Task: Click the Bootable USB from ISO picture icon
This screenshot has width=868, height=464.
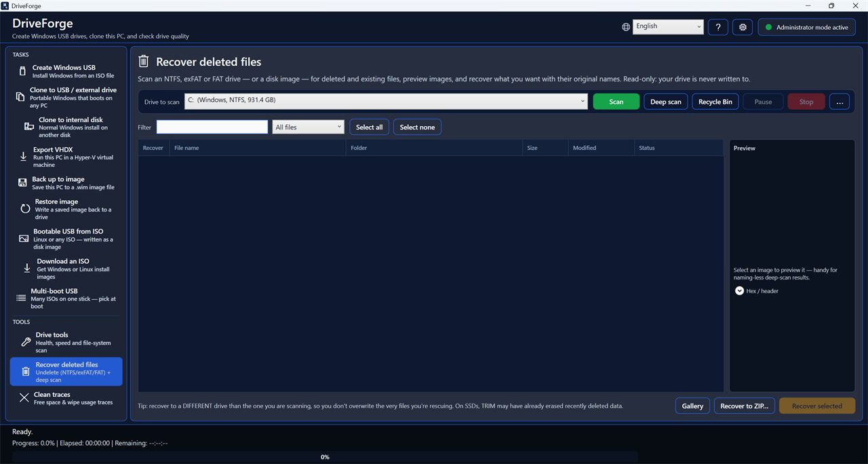Action: 24,239
